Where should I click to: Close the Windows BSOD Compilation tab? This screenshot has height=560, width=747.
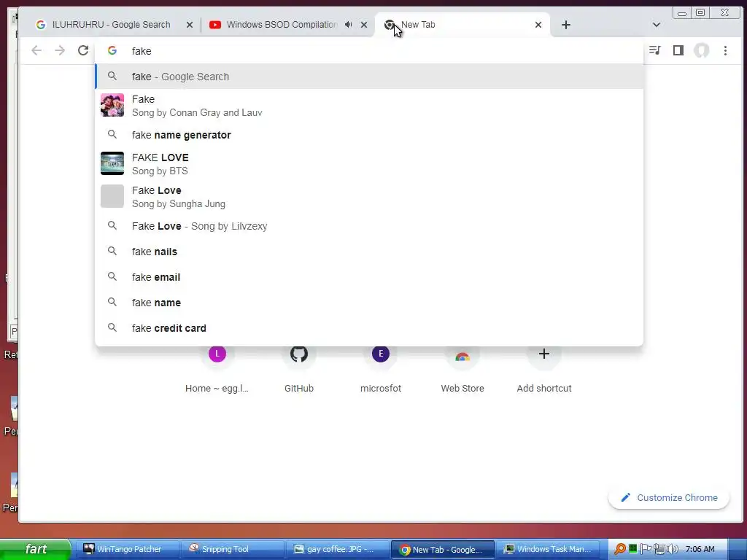click(364, 25)
